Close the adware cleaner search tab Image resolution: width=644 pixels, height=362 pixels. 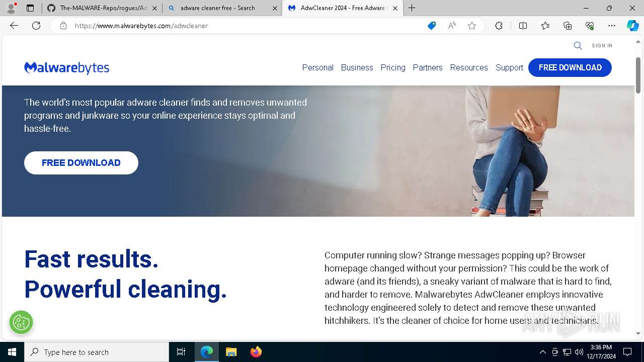coord(275,8)
